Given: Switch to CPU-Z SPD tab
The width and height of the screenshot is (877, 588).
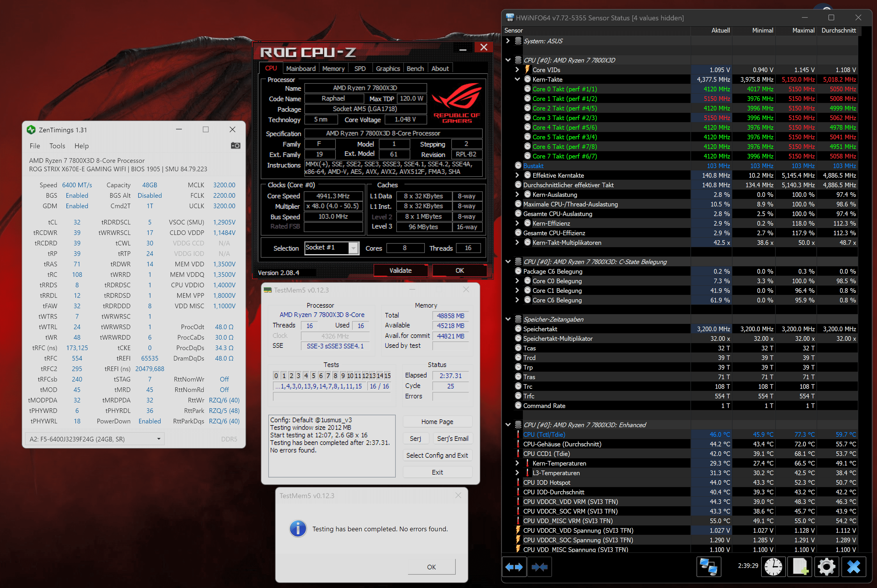Looking at the screenshot, I should [360, 68].
